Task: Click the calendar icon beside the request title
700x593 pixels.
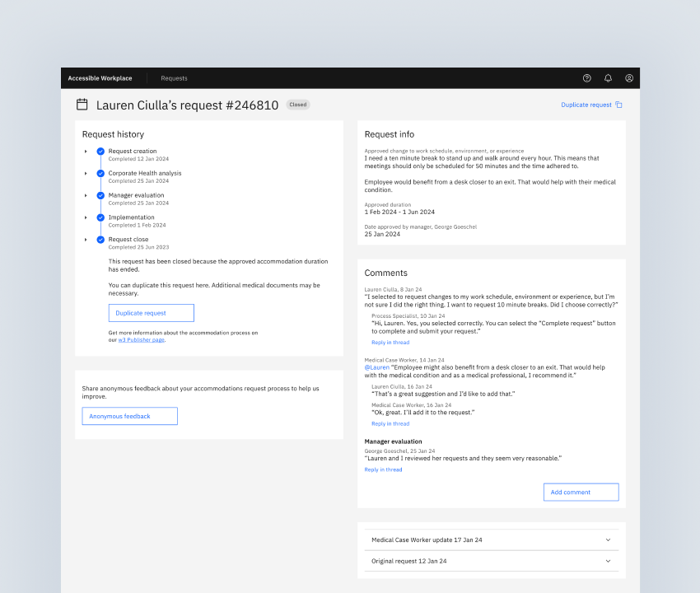Action: tap(82, 105)
